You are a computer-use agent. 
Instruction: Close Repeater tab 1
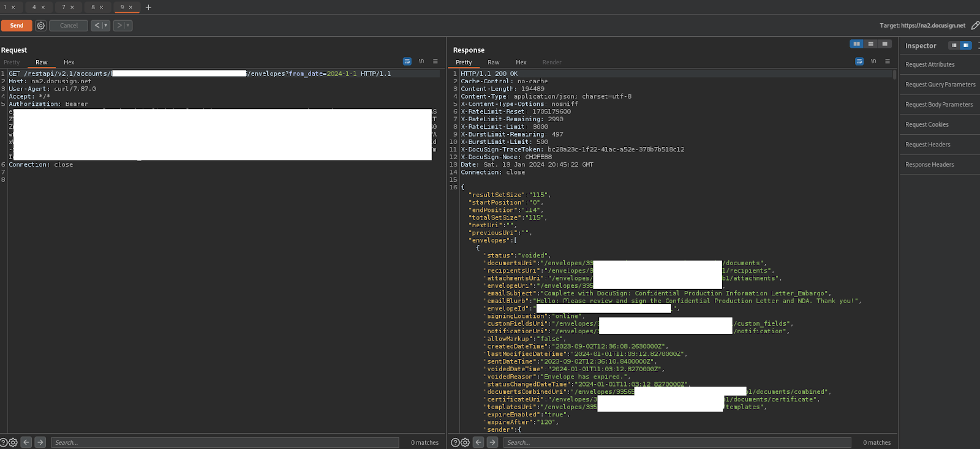[13, 7]
